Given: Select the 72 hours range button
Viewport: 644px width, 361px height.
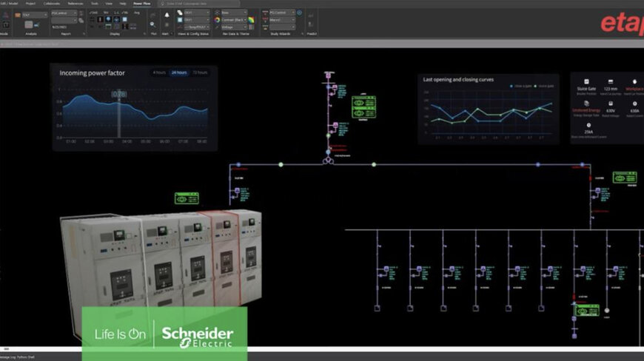Looking at the screenshot, I should 200,72.
